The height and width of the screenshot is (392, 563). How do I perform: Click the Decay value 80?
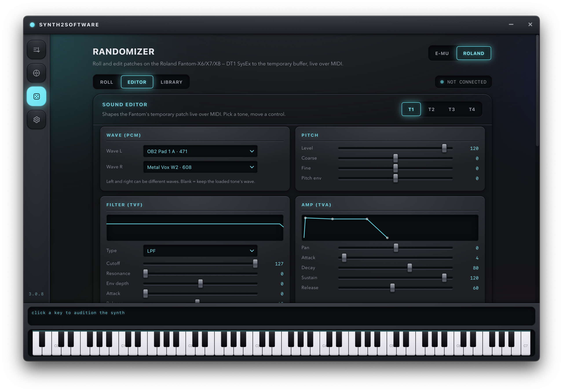click(475, 268)
